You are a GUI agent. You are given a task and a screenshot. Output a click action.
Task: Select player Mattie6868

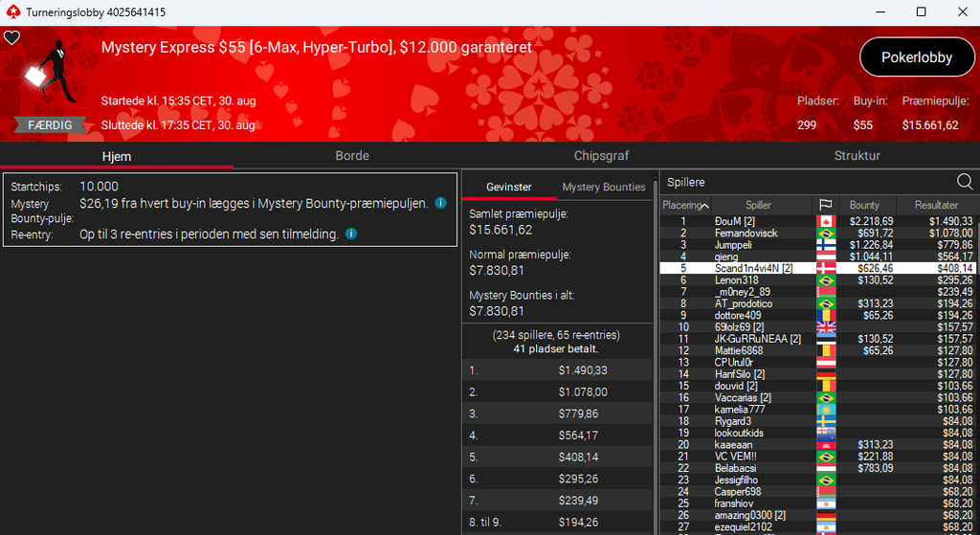point(739,350)
